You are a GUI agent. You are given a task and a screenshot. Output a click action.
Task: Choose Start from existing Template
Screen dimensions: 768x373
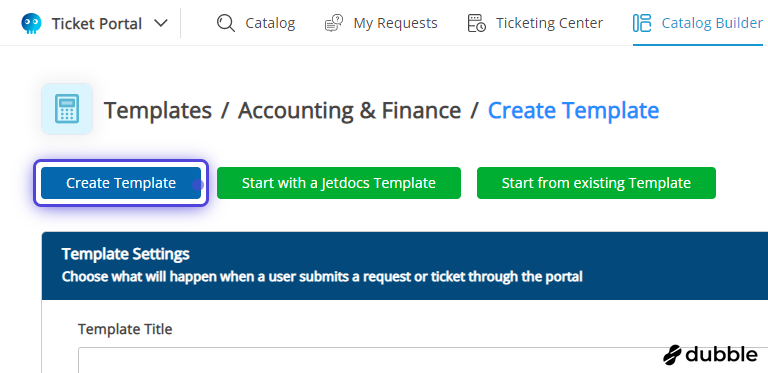click(596, 183)
